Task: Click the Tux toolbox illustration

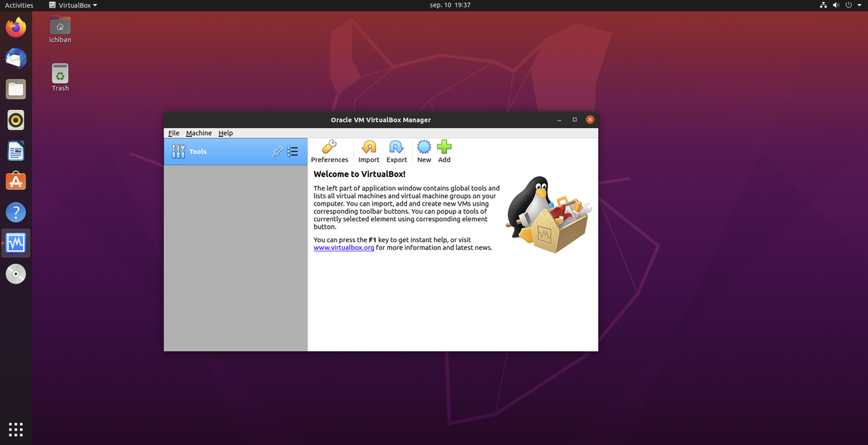Action: pyautogui.click(x=549, y=214)
